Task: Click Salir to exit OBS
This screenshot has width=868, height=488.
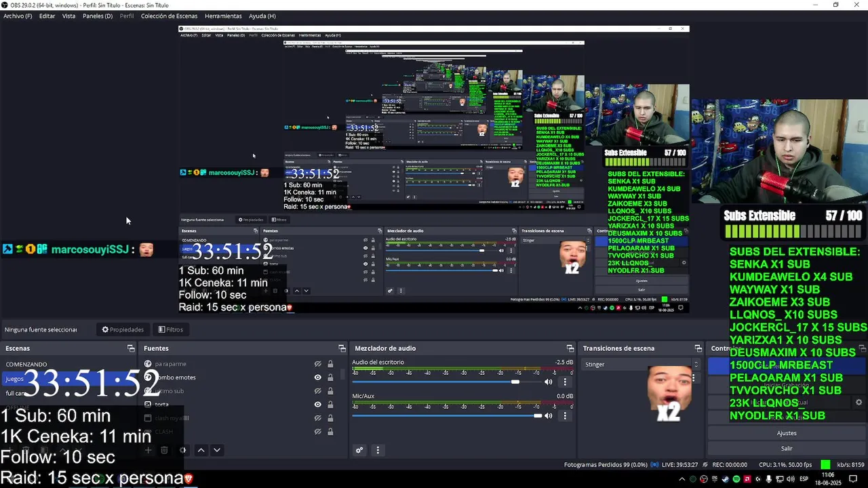Action: click(787, 448)
